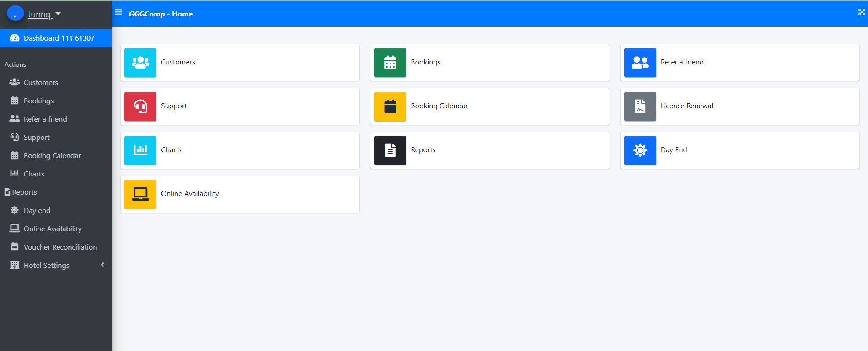Click the round J user avatar
868x351 pixels.
(x=15, y=14)
